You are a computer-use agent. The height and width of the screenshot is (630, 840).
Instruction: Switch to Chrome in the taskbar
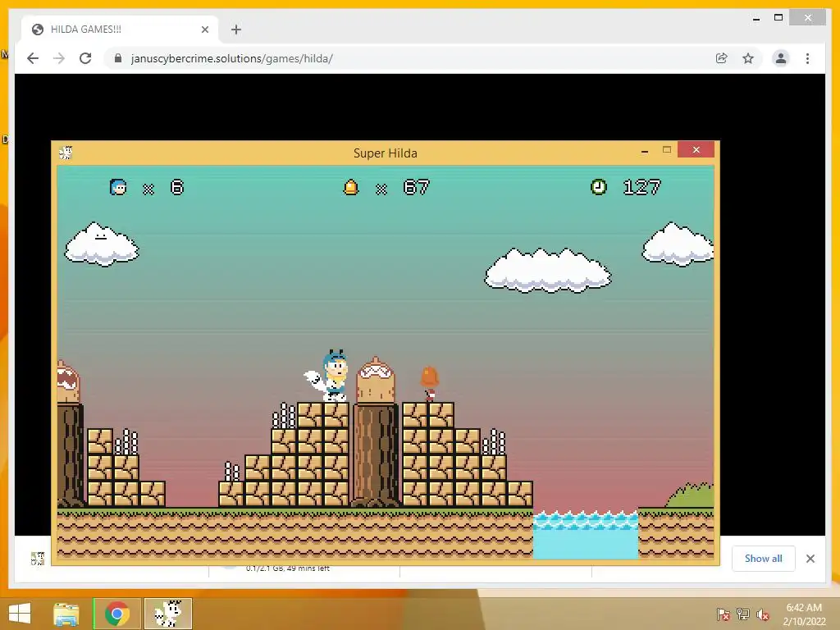tap(116, 614)
